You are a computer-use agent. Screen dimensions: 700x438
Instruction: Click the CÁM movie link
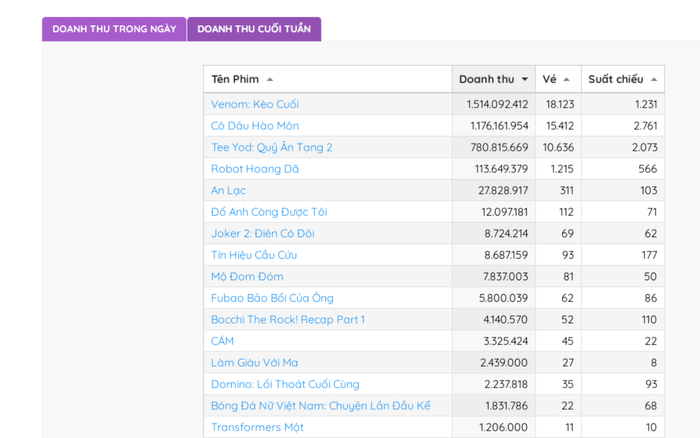click(x=222, y=341)
